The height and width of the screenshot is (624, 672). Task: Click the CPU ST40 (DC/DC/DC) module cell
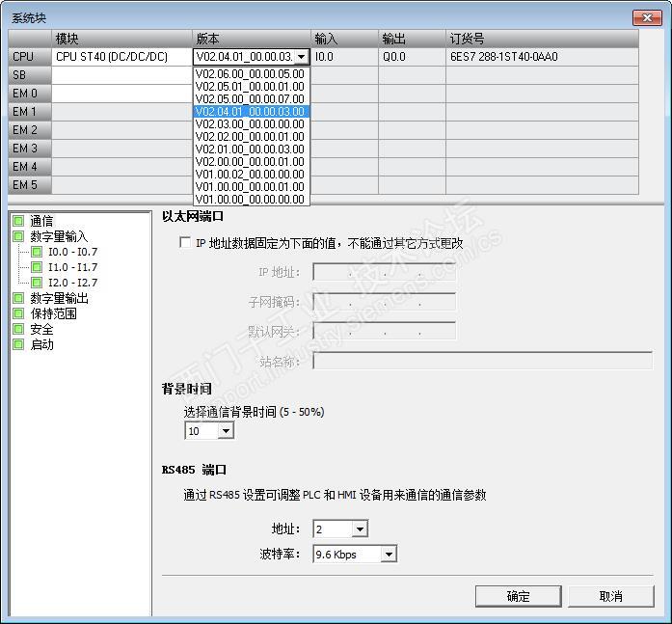[x=121, y=57]
